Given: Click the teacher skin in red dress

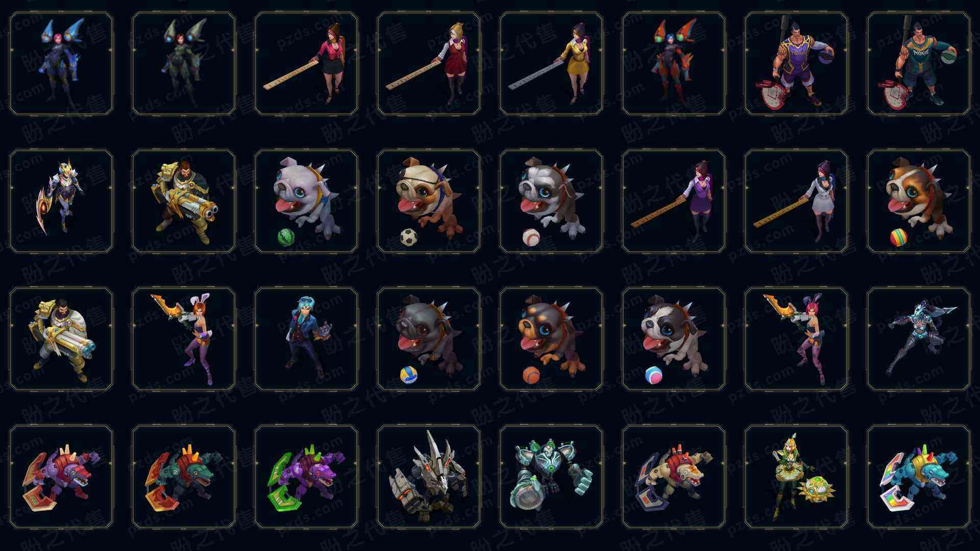Looking at the screenshot, I should pos(429,63).
